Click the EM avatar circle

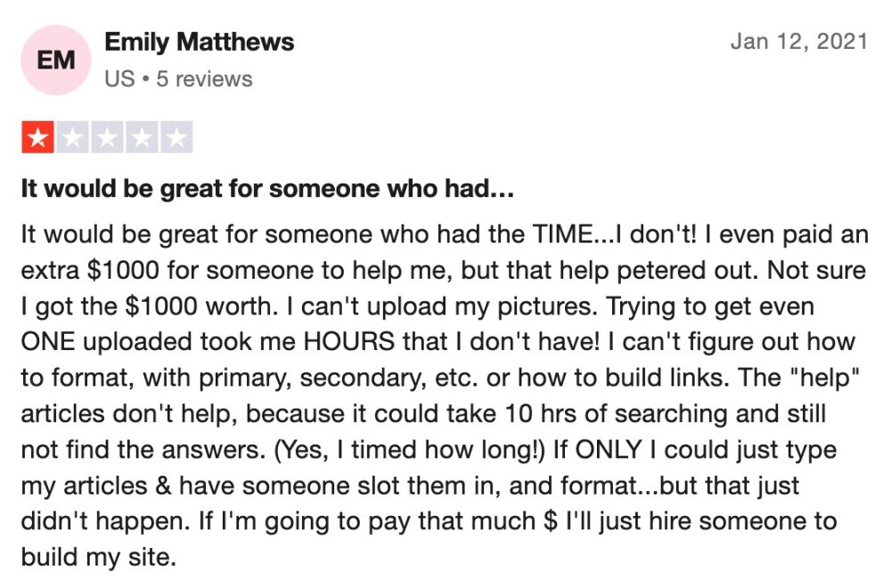coord(55,60)
